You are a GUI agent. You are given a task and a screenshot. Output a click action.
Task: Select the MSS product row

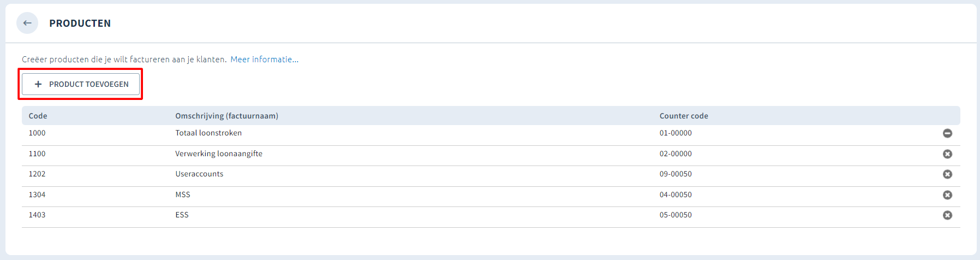coord(491,195)
